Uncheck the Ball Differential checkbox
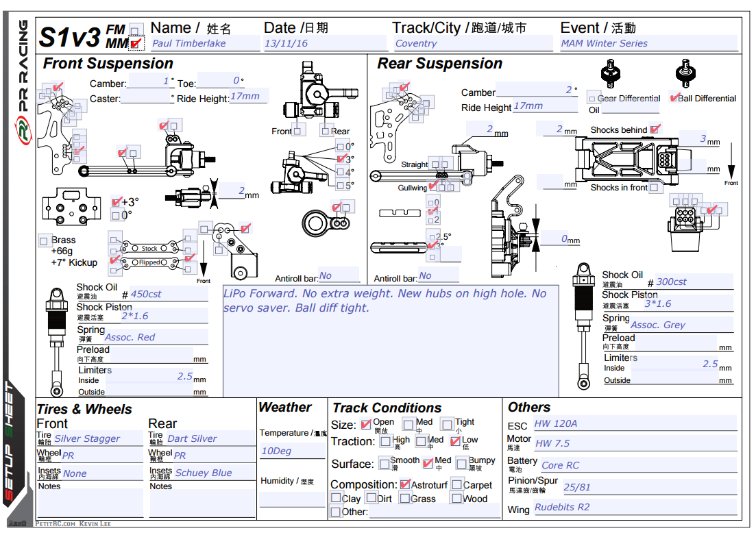The image size is (756, 535). [674, 98]
